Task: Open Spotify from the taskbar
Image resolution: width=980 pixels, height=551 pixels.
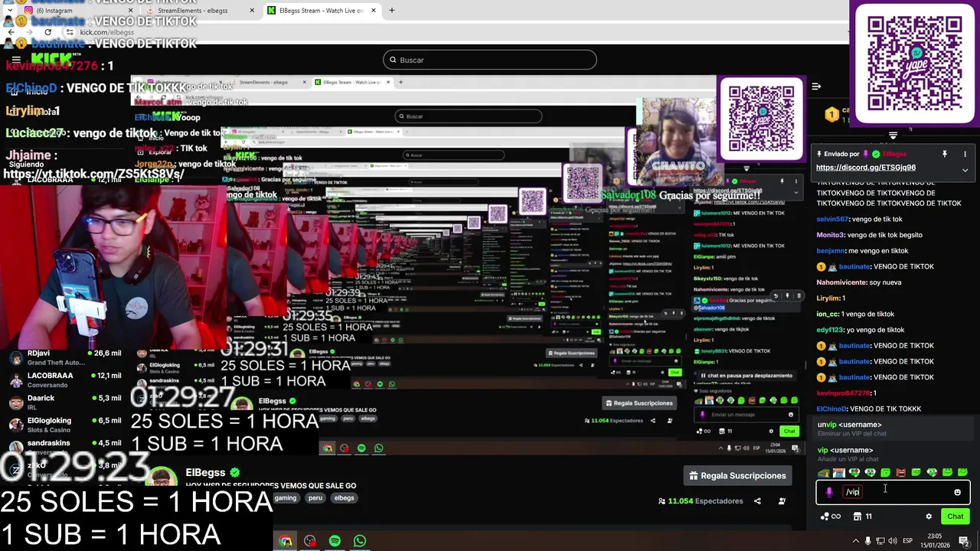Action: [335, 541]
